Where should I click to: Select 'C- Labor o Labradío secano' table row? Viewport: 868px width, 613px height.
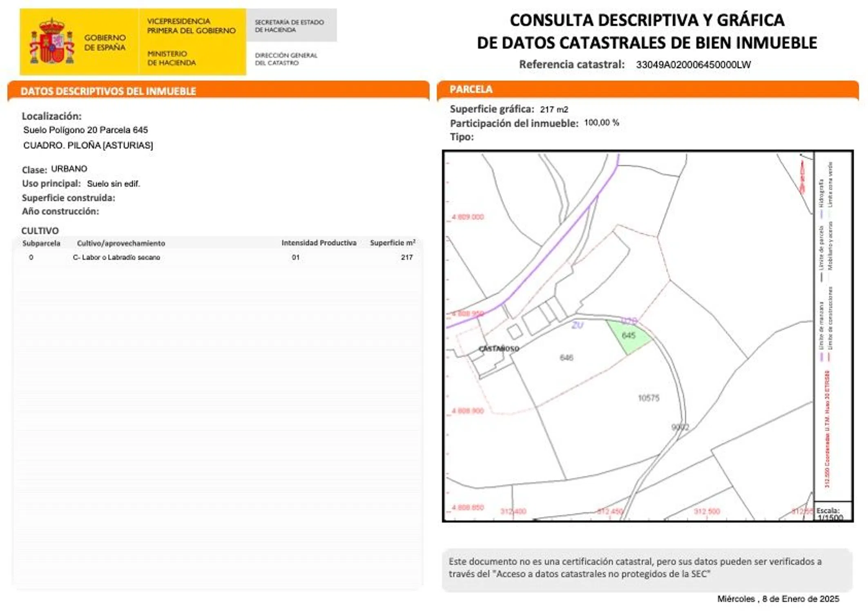pos(116,257)
